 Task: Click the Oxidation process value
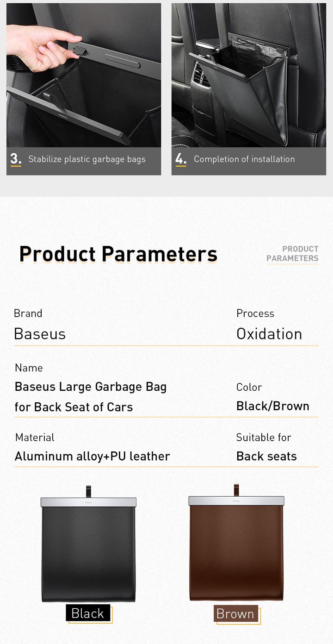(269, 334)
